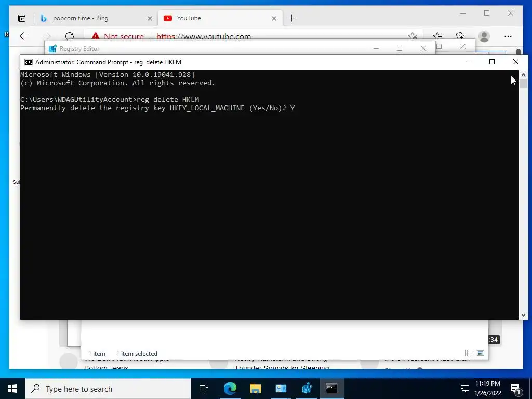
Task: Click Command Prompt scrollbar up arrow
Action: 523,75
